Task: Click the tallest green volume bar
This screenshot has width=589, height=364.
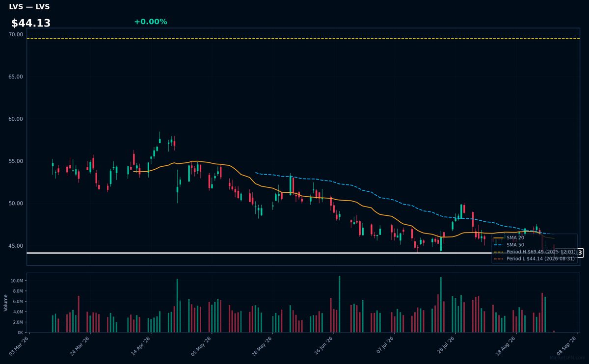Action: point(339,304)
